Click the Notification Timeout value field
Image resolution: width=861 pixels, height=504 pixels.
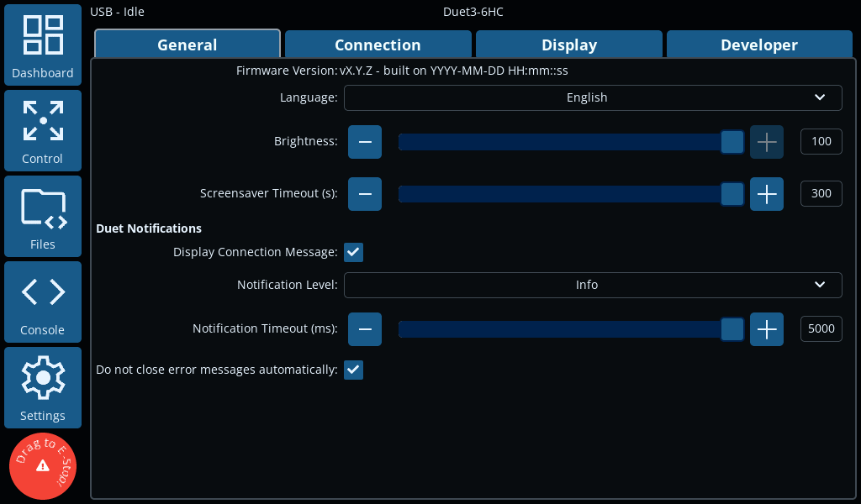pos(821,329)
